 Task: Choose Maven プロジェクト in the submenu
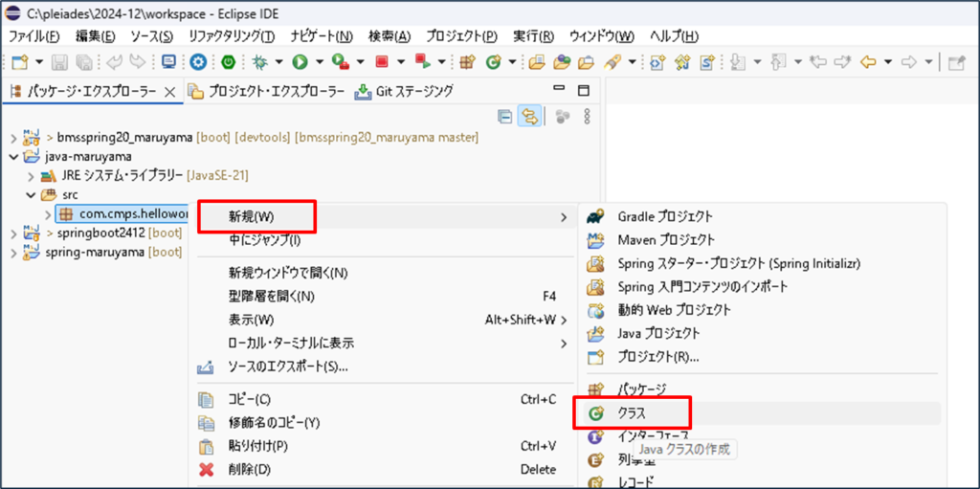(666, 239)
